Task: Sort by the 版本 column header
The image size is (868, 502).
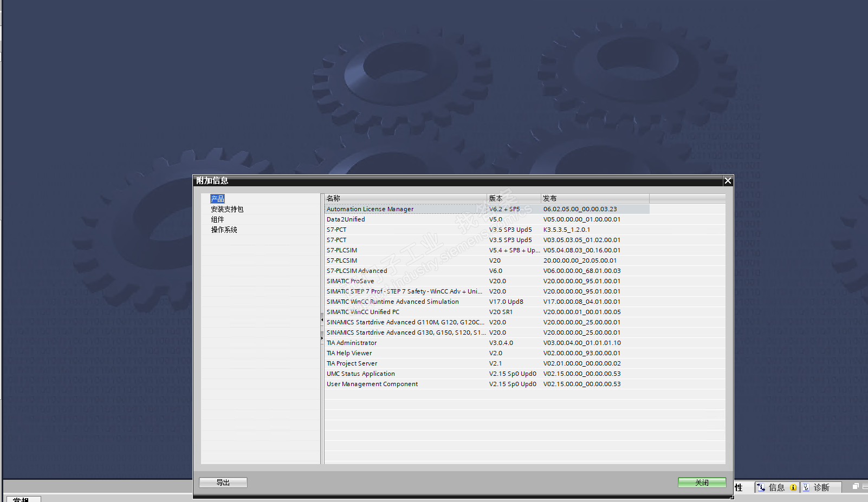Action: coord(514,198)
